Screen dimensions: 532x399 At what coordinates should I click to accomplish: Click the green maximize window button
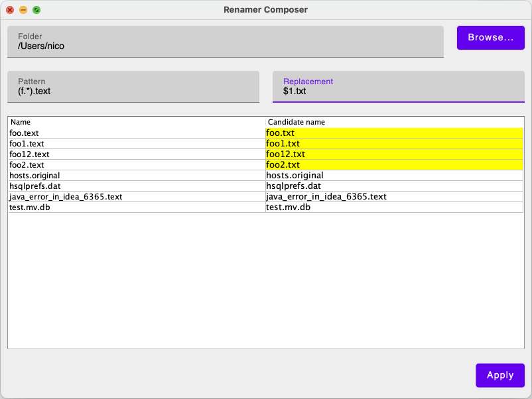pos(36,10)
